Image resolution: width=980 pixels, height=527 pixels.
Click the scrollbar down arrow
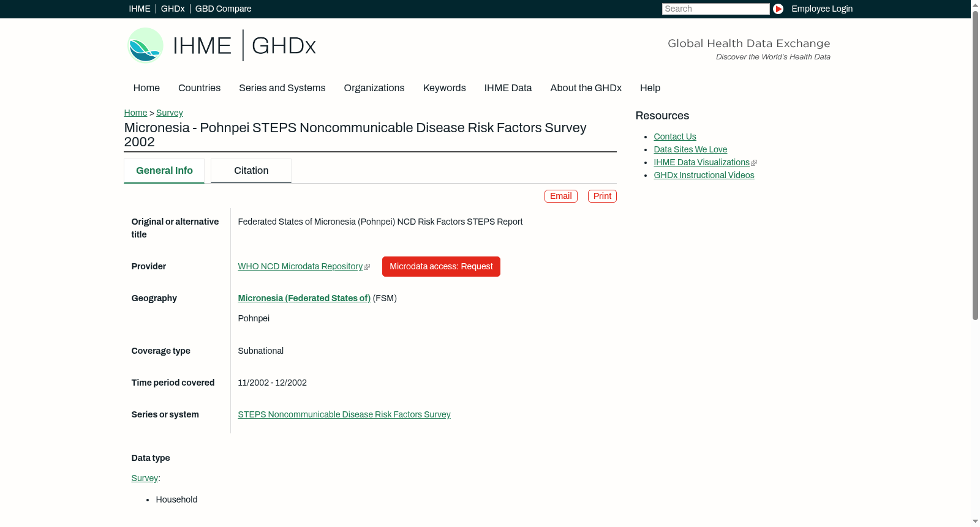coord(975,521)
